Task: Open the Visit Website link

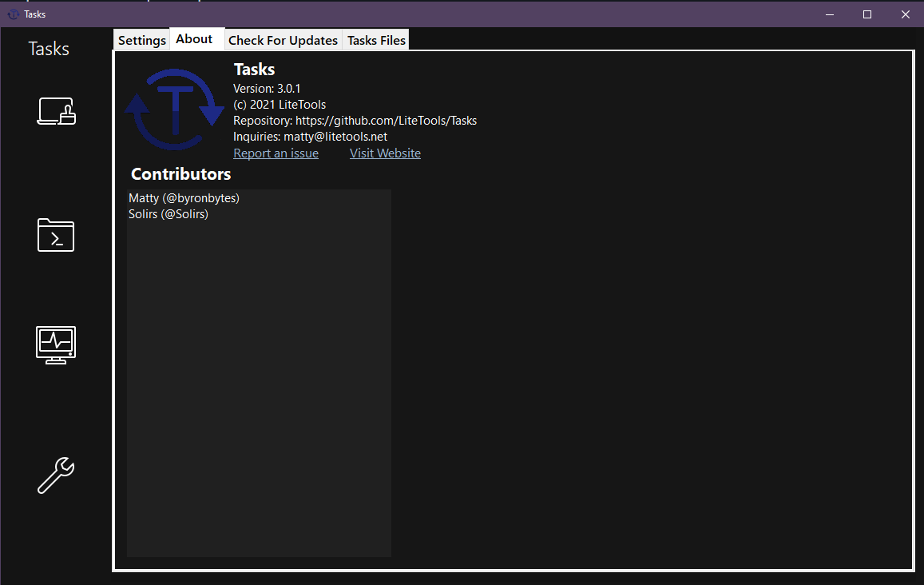Action: pyautogui.click(x=385, y=153)
